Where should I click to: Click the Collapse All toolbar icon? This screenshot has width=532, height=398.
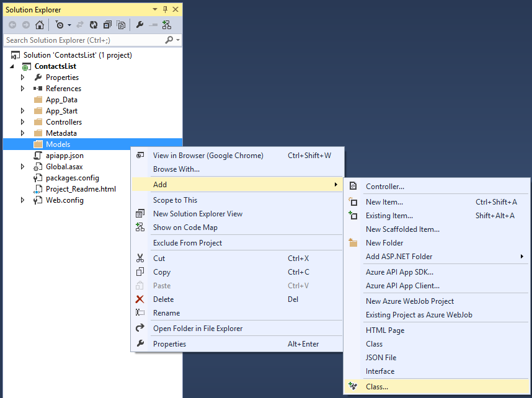107,25
